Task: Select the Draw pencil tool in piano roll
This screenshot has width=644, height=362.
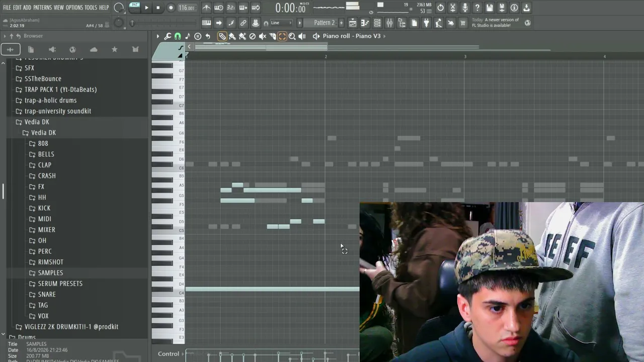Action: pyautogui.click(x=222, y=36)
